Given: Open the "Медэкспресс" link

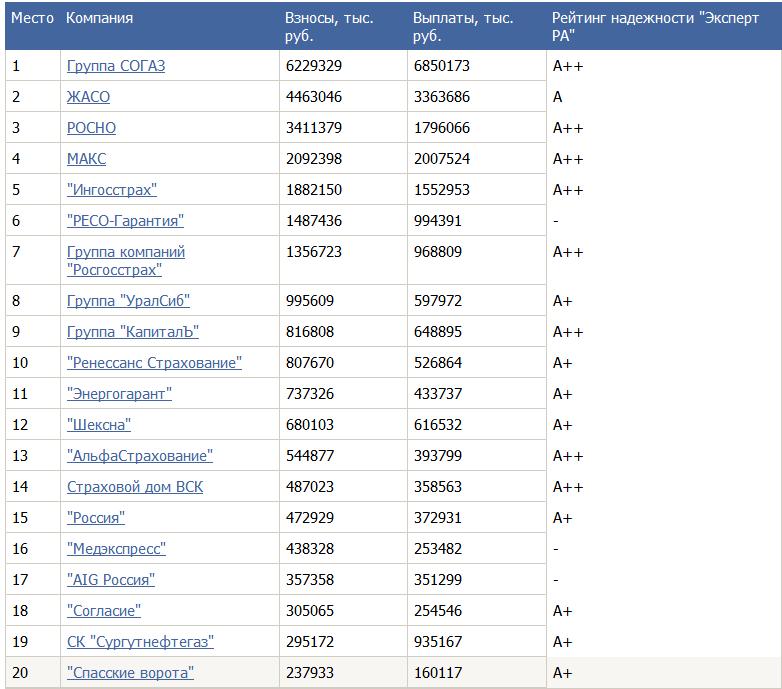Looking at the screenshot, I should 116,549.
